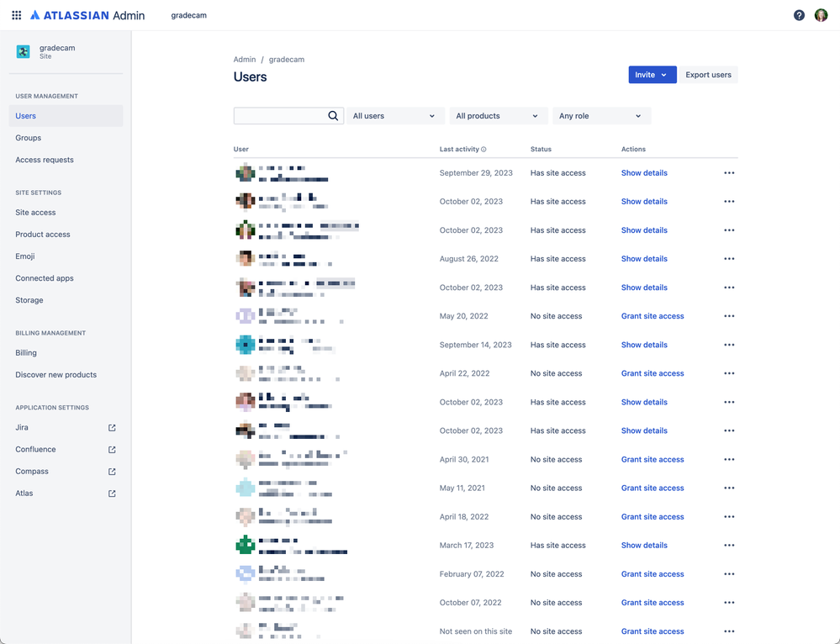Show details for the August 26, 2022 user
Screen dimensions: 840x644
click(644, 259)
